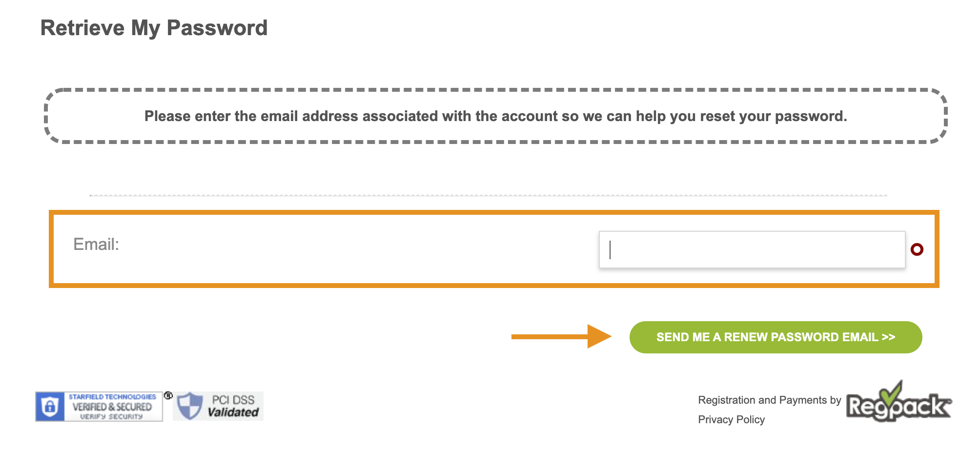980x452 pixels.
Task: Click the PCI DSS shield icon
Action: [x=189, y=406]
